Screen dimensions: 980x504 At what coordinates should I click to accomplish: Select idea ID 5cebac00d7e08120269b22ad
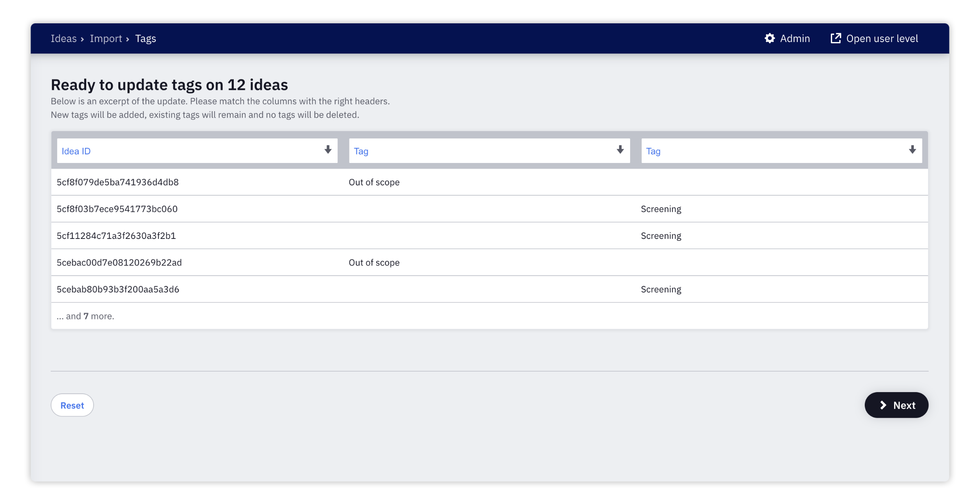click(x=119, y=263)
